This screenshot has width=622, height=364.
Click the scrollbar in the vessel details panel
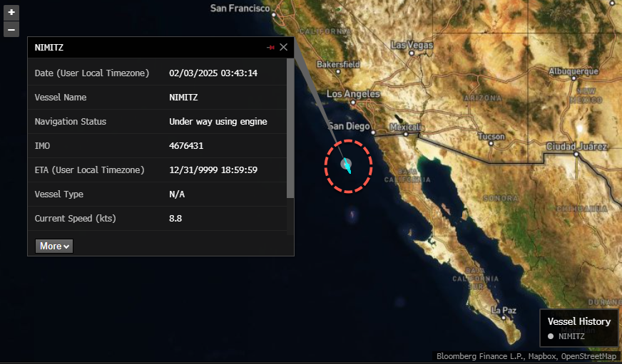tap(290, 128)
